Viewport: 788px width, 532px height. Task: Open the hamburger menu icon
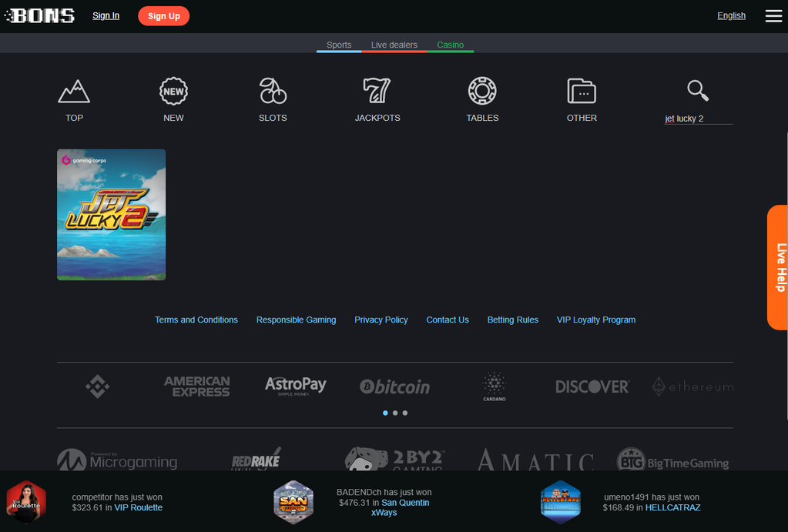click(773, 16)
